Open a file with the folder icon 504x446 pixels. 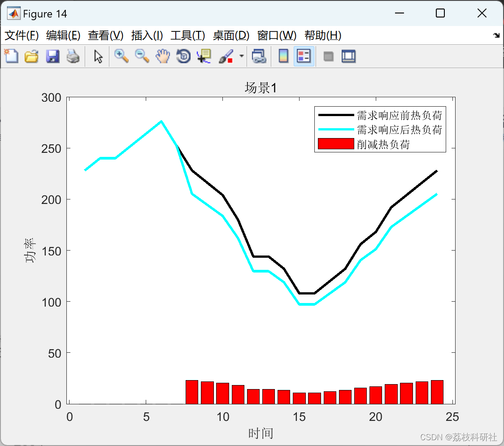31,56
